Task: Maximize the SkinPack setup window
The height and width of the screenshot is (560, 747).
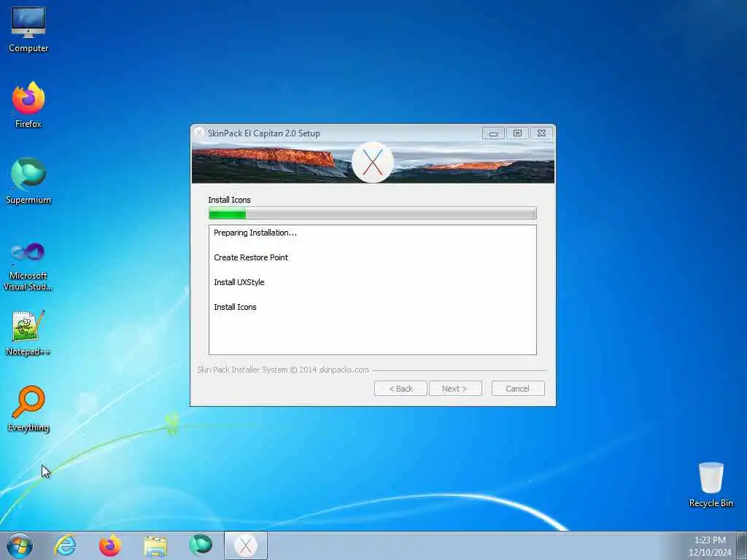Action: tap(517, 133)
